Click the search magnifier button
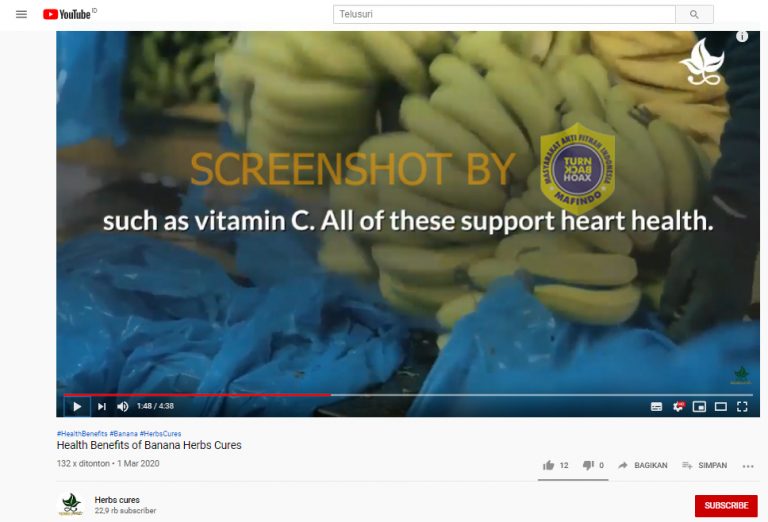The width and height of the screenshot is (768, 522). (694, 14)
